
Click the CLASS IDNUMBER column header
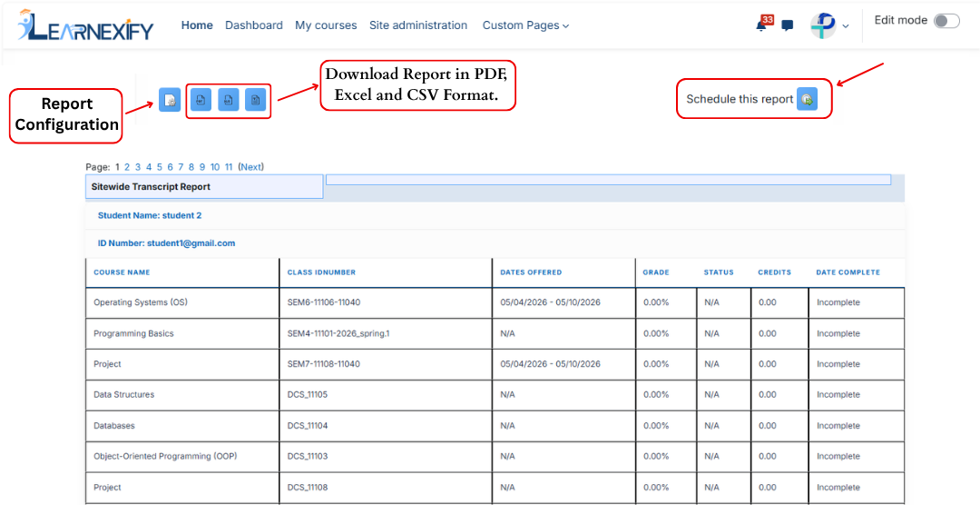(x=321, y=272)
